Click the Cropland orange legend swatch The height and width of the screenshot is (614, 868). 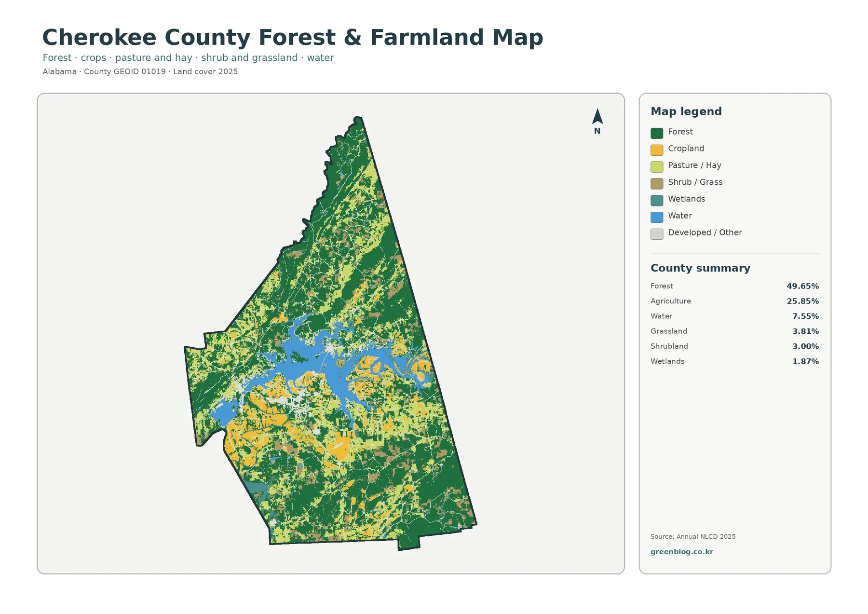point(657,150)
